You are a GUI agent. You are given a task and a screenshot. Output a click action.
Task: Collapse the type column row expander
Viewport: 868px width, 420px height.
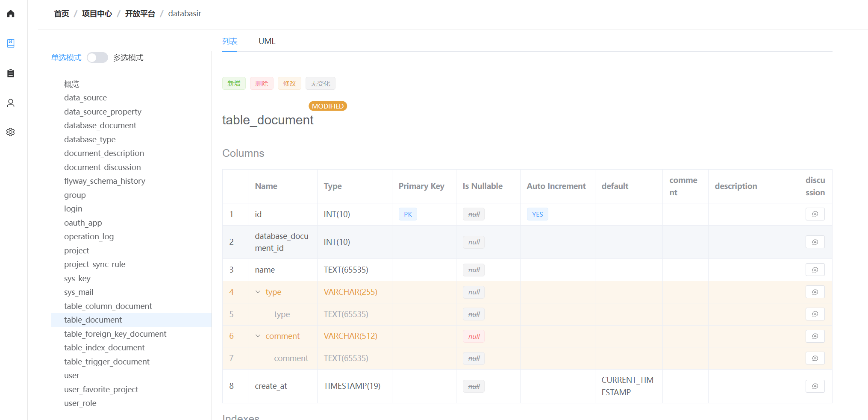coord(258,292)
